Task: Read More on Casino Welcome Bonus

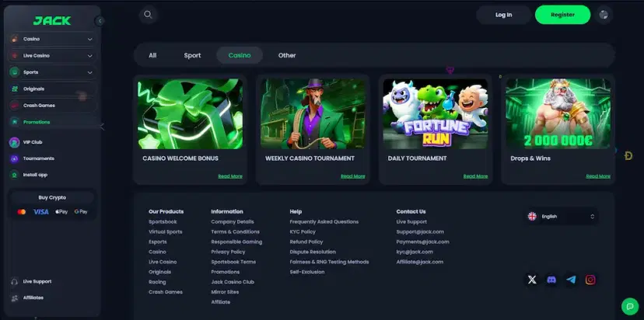Action: [x=230, y=176]
